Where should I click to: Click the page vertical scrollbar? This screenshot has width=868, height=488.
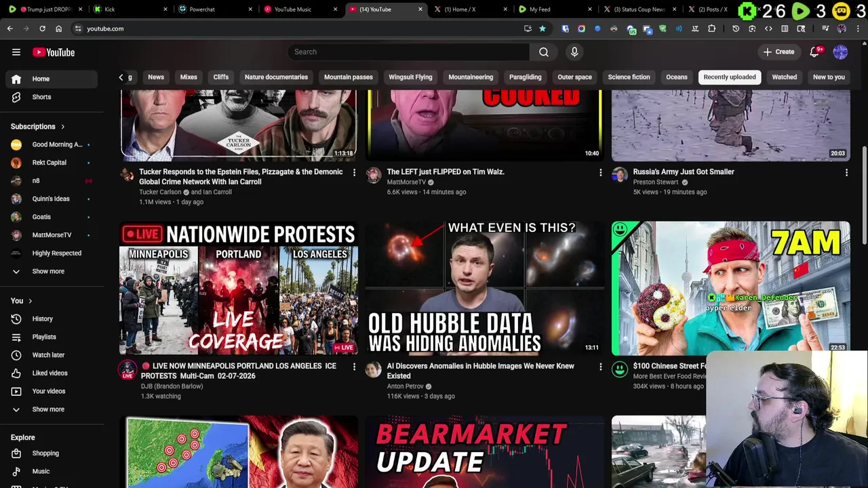864,197
